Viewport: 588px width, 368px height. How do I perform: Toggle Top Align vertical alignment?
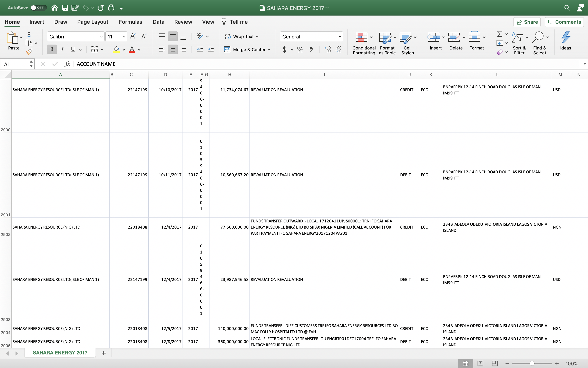pos(162,36)
